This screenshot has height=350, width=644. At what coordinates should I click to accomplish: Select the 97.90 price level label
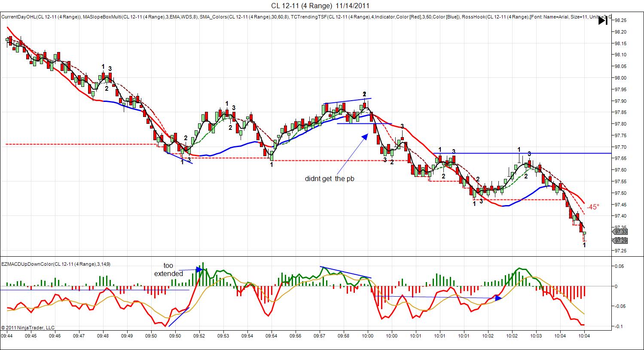pyautogui.click(x=620, y=101)
